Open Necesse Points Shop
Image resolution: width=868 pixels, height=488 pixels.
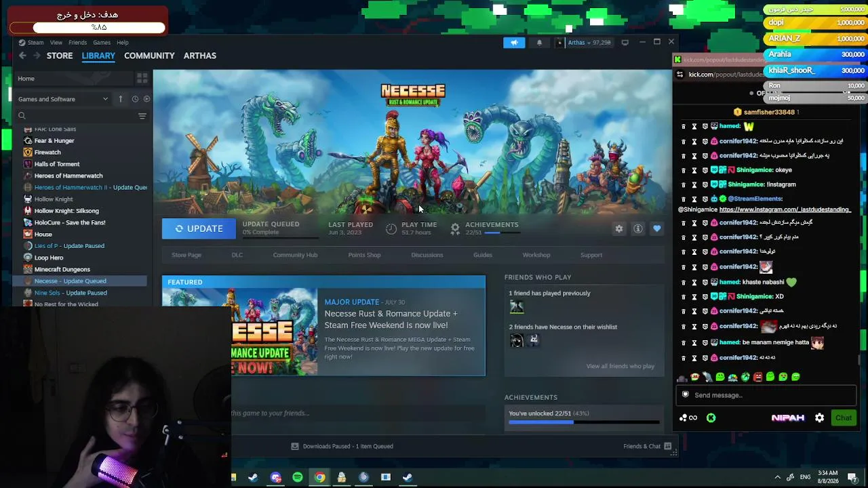tap(364, 255)
